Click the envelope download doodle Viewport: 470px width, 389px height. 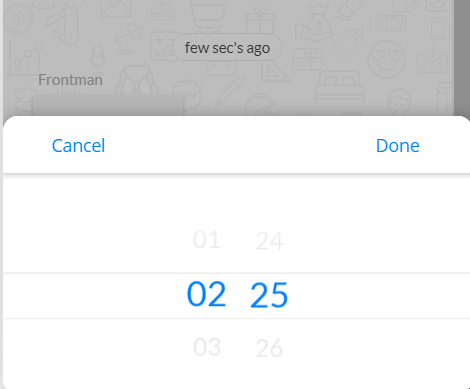click(x=432, y=60)
